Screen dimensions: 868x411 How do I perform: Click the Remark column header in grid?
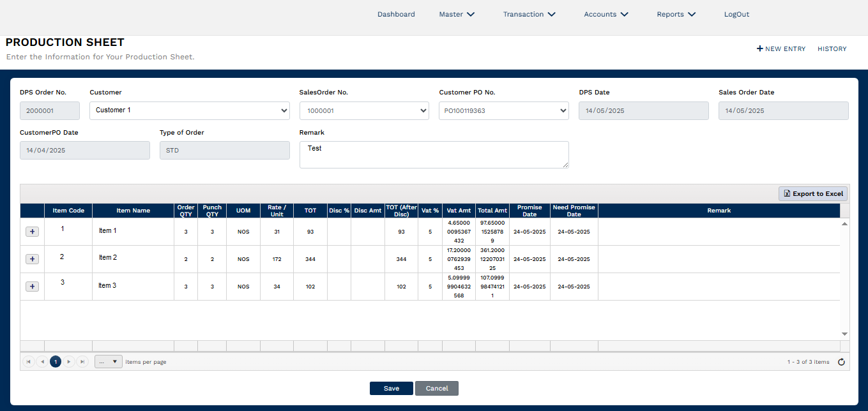coord(719,211)
